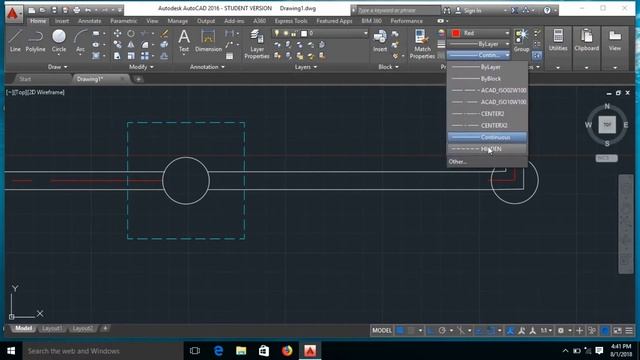This screenshot has width=640, height=360.
Task: Expand the Annotation panel
Action: pyautogui.click(x=207, y=67)
